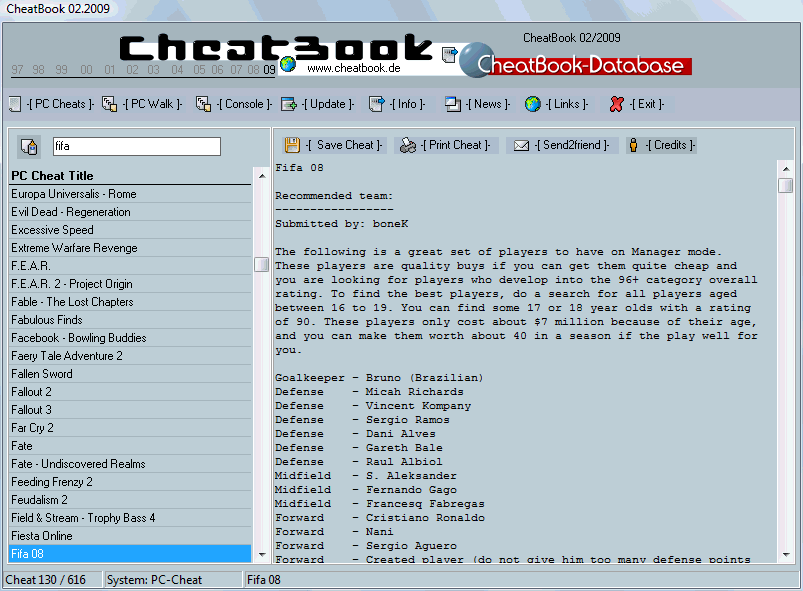Visit the www.cheatbook.de link
This screenshot has height=591, width=803.
point(354,68)
